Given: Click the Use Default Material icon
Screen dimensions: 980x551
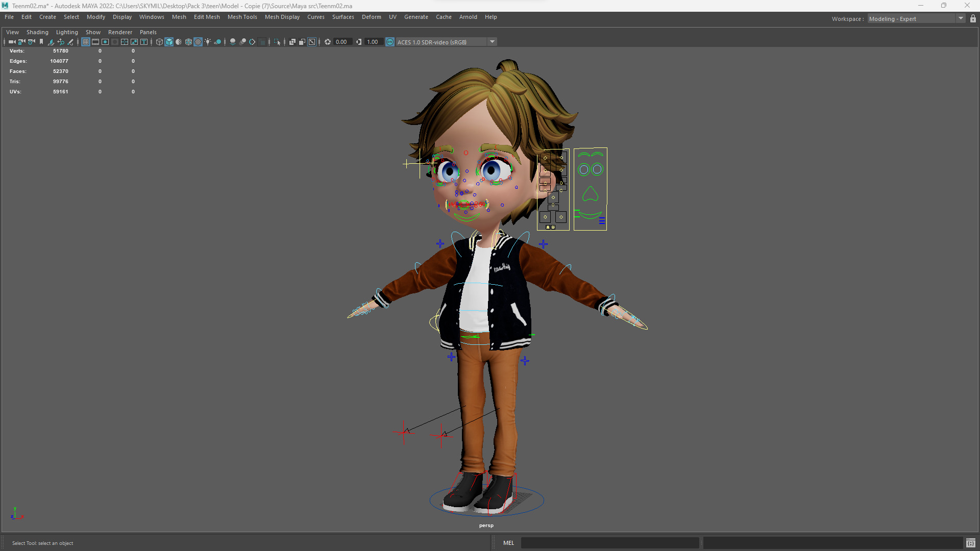Looking at the screenshot, I should point(179,42).
